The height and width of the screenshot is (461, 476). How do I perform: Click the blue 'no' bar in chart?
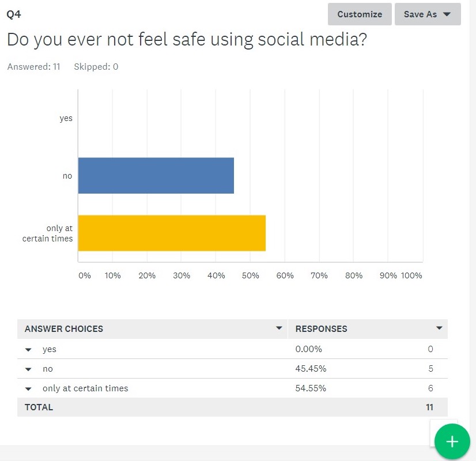pos(156,175)
